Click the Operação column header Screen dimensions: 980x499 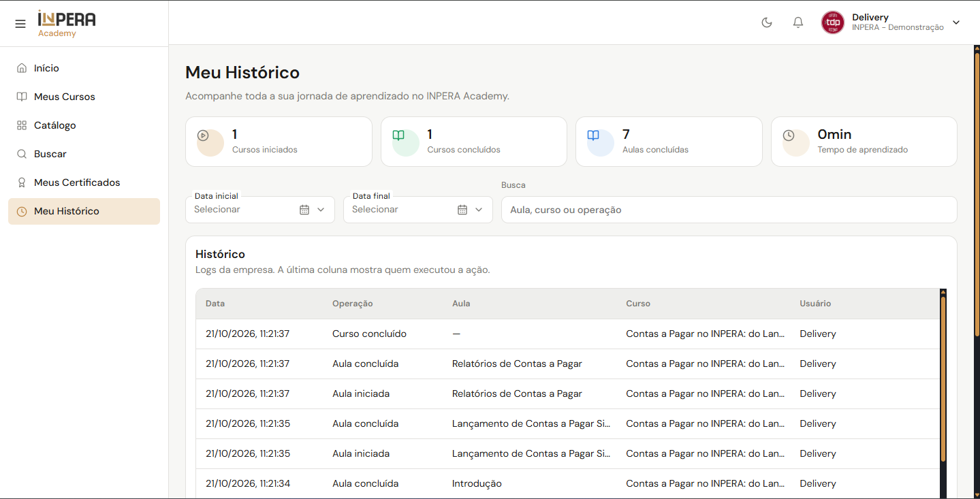click(x=353, y=304)
